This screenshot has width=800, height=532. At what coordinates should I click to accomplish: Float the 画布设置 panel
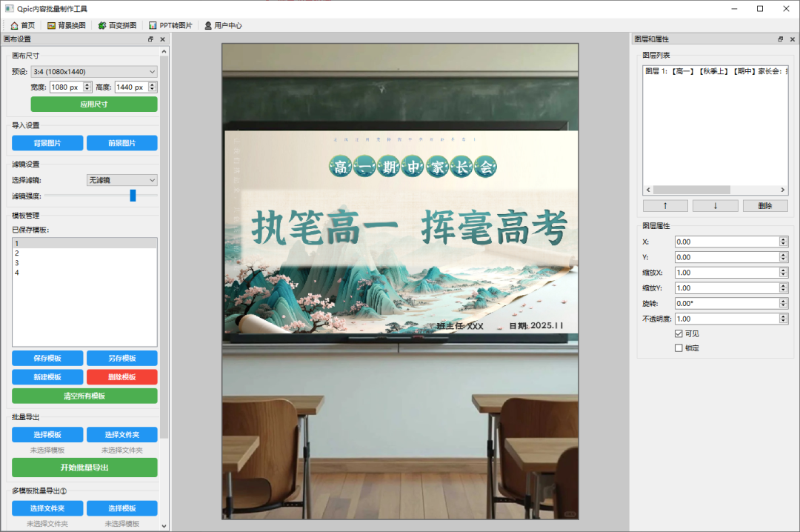point(150,39)
